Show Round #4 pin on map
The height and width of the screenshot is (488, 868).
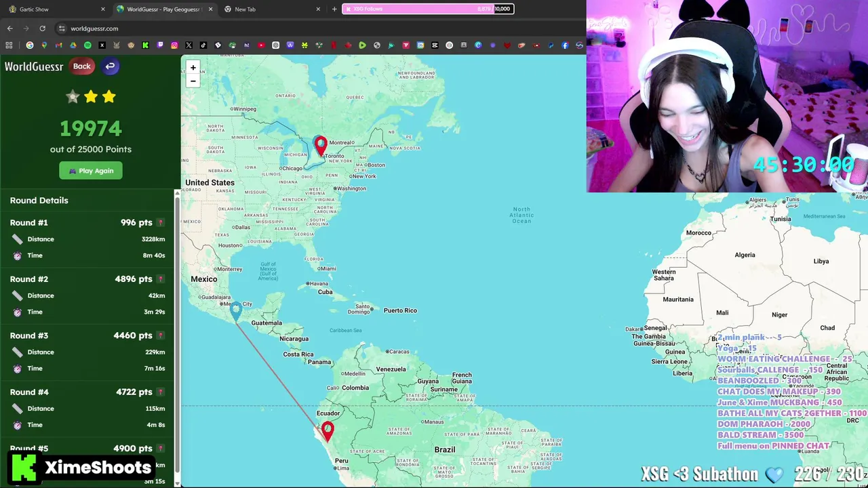161,392
